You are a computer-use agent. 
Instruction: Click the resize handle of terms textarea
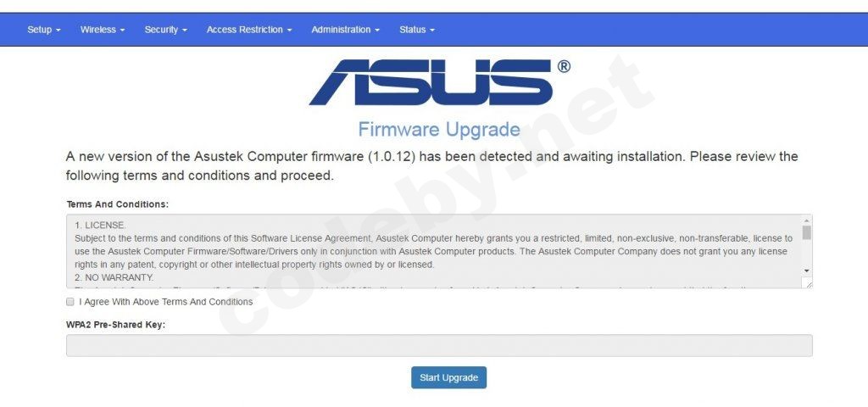809,284
